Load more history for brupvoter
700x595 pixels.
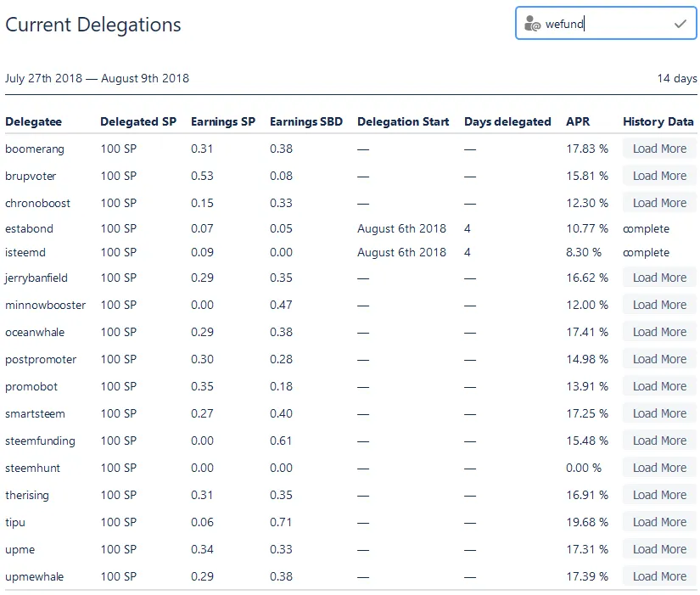pyautogui.click(x=659, y=176)
